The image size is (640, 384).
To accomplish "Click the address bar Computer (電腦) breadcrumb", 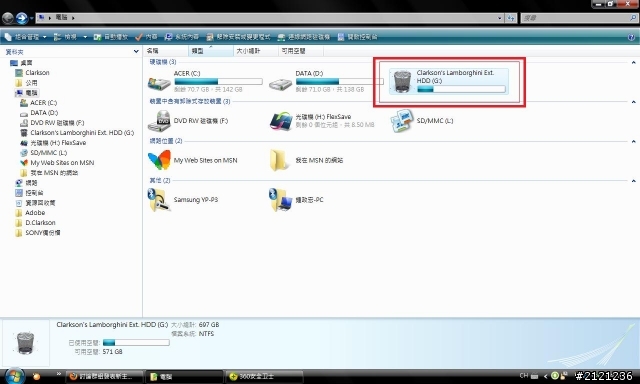I will [61, 18].
